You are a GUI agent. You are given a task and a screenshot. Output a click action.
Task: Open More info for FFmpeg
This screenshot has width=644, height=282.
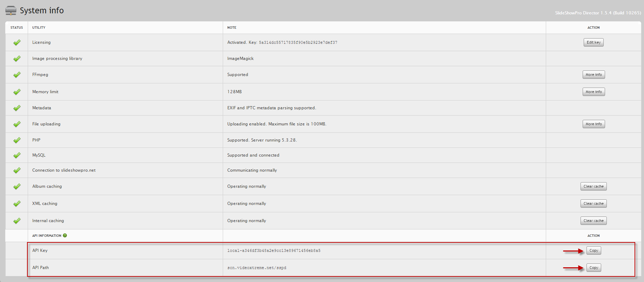[593, 75]
